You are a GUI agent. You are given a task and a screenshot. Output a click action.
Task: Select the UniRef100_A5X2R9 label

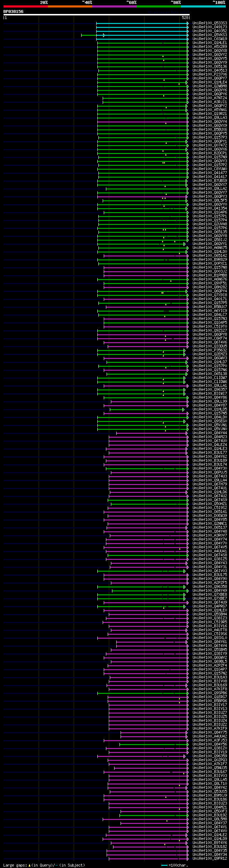pos(210,47)
